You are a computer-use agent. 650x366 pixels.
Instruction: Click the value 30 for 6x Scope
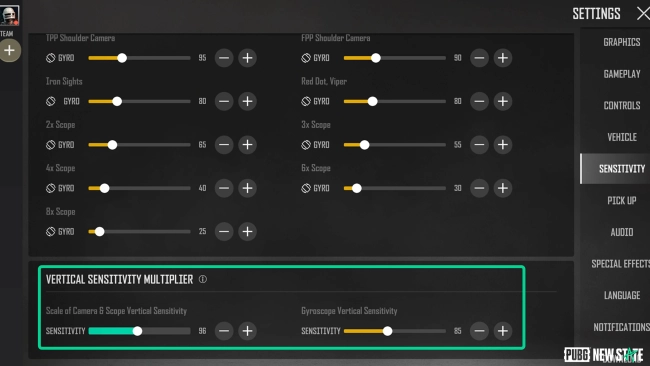(x=458, y=188)
